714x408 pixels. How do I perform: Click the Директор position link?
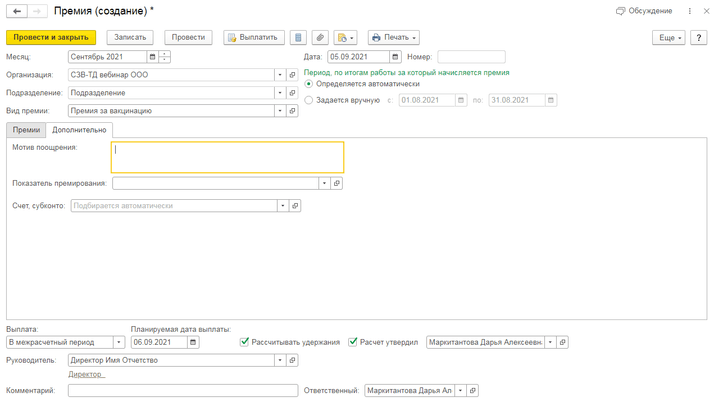coord(85,374)
